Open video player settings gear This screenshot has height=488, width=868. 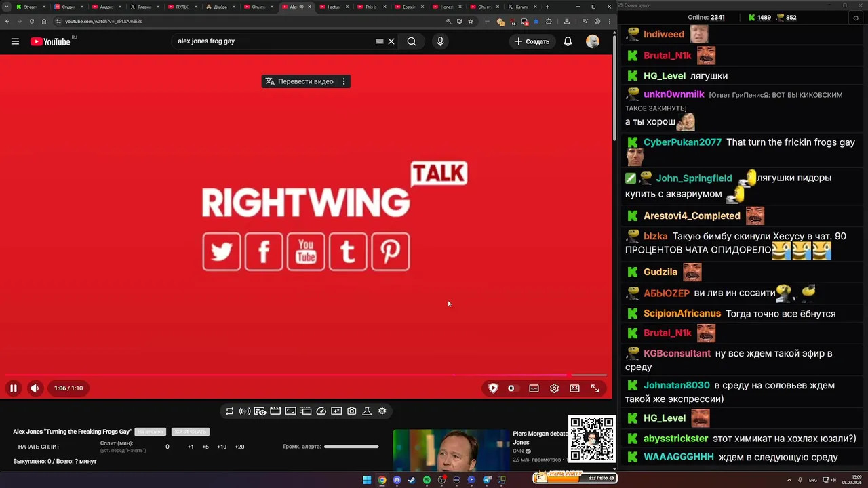pos(555,388)
